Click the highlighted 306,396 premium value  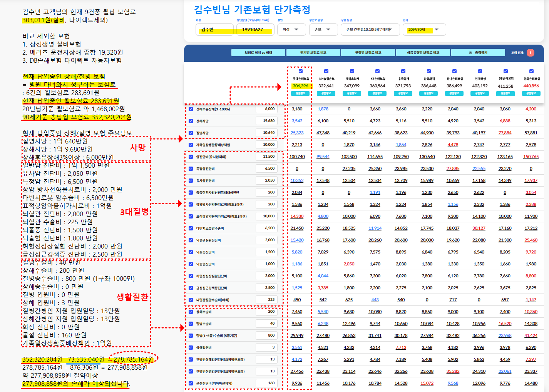(300, 85)
